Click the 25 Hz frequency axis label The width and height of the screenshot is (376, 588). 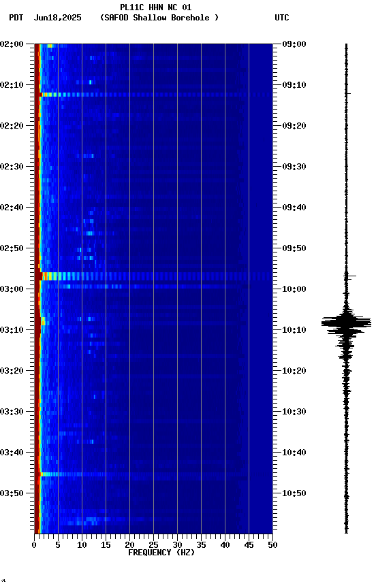point(153,545)
